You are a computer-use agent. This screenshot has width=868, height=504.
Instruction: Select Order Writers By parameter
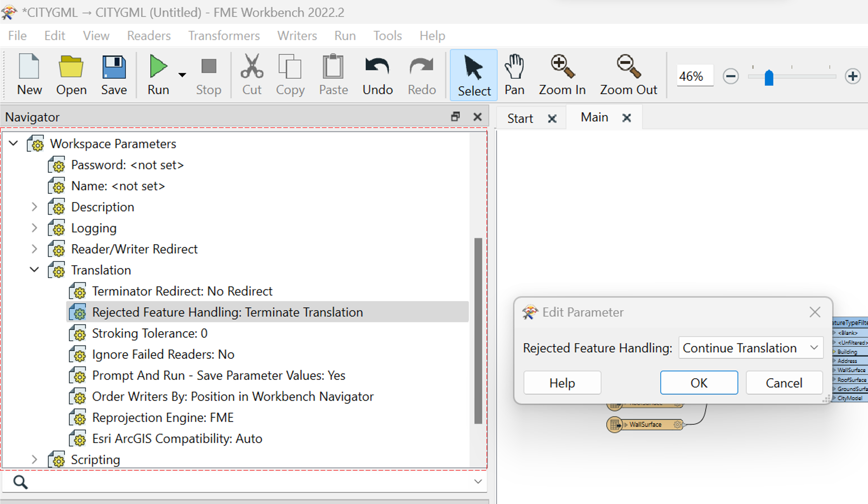pos(232,397)
